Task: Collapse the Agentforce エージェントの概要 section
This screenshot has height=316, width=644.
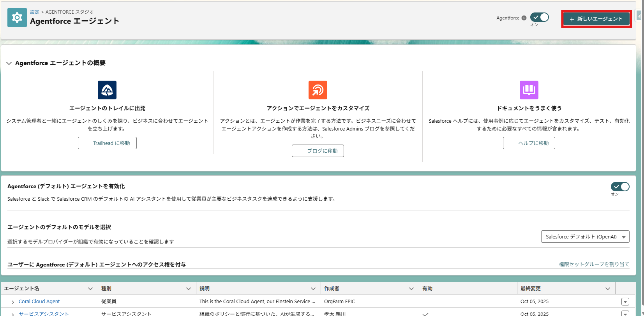Action: (x=9, y=63)
